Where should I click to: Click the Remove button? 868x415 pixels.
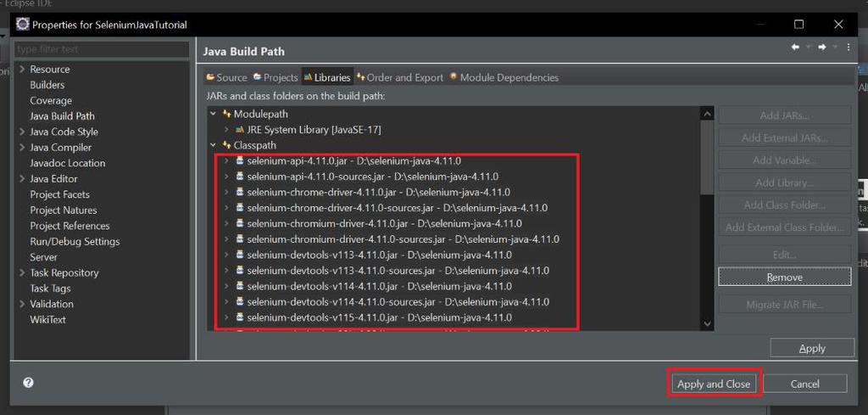(x=784, y=277)
